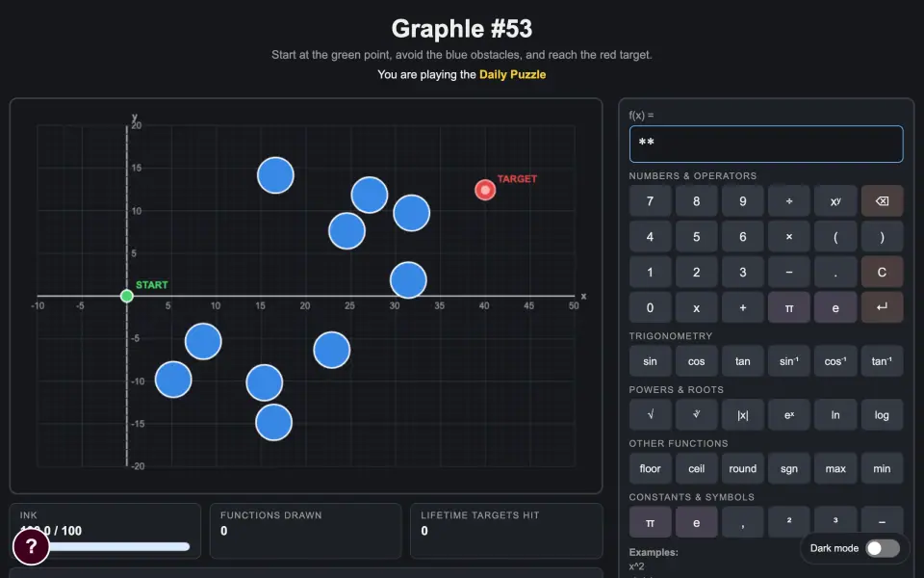Click the Functions Drawn counter
The height and width of the screenshot is (578, 924).
click(x=305, y=530)
